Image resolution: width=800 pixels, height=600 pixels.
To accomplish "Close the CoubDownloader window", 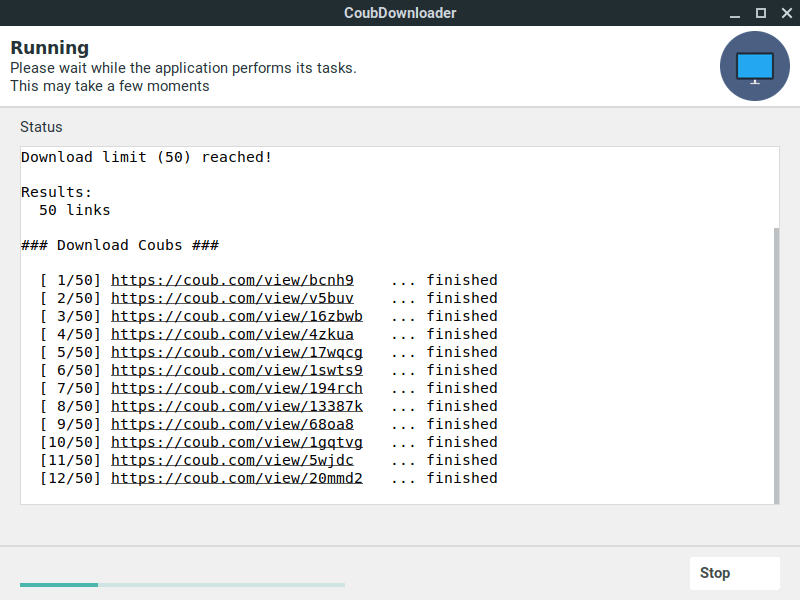I will click(x=787, y=13).
